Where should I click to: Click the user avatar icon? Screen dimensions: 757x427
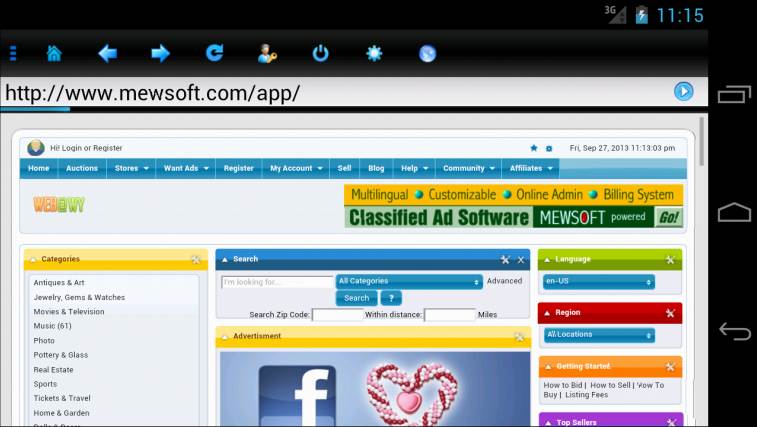coord(36,148)
